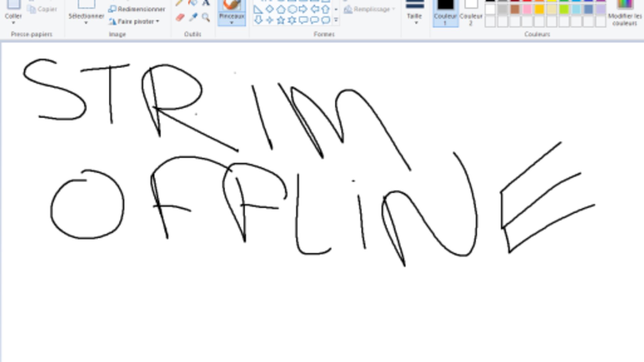Select the Color picker eyedropper tool

[193, 17]
